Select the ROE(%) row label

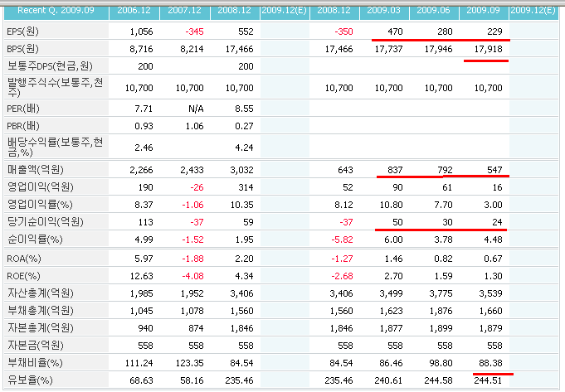tap(27, 276)
